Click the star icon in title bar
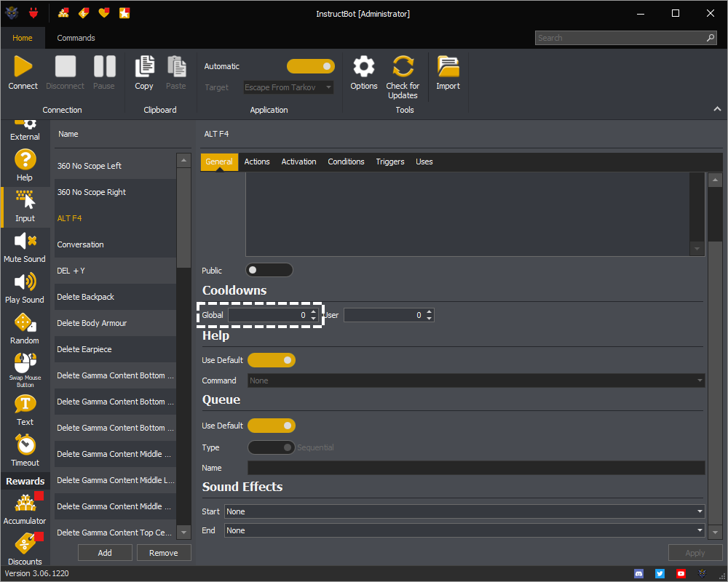The width and height of the screenshot is (728, 582). click(124, 13)
